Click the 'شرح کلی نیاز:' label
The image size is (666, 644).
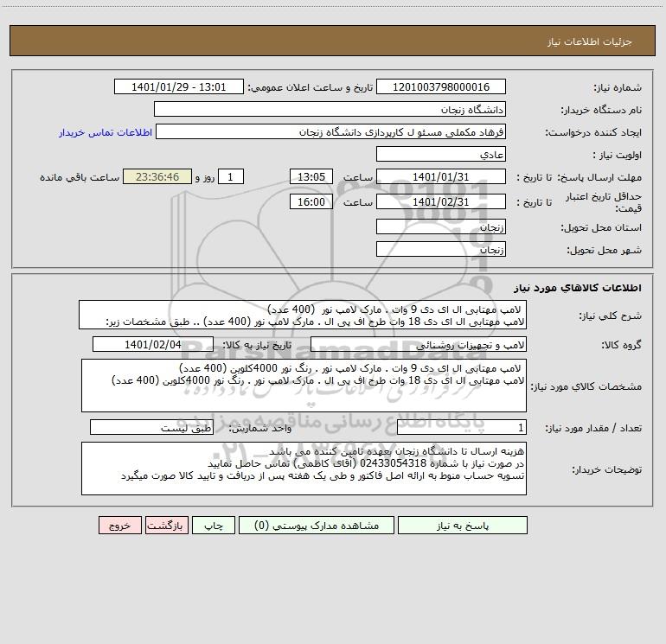(x=611, y=316)
